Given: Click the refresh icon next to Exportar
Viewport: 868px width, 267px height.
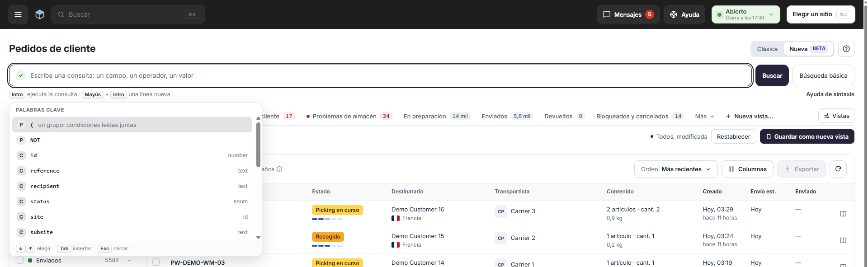Looking at the screenshot, I should click(838, 169).
